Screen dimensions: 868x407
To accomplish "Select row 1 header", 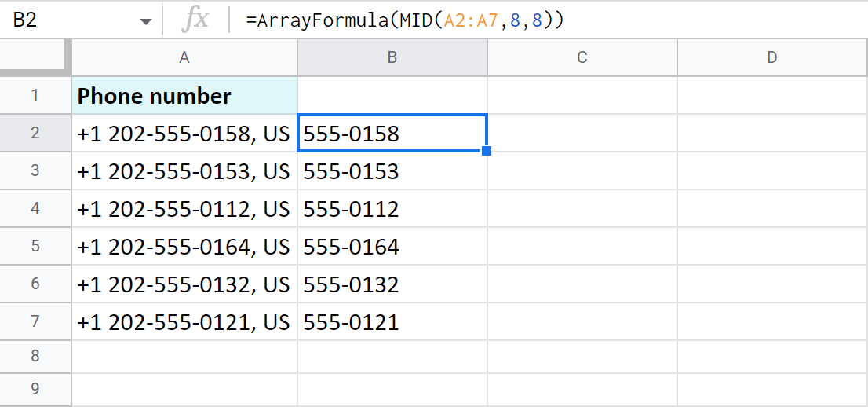I will [x=35, y=96].
